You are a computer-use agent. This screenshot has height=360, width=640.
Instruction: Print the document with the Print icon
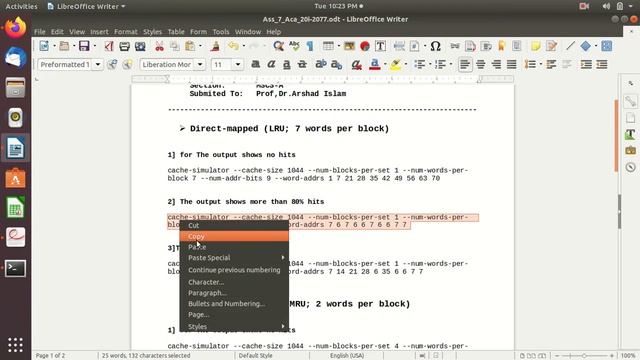coord(124,46)
